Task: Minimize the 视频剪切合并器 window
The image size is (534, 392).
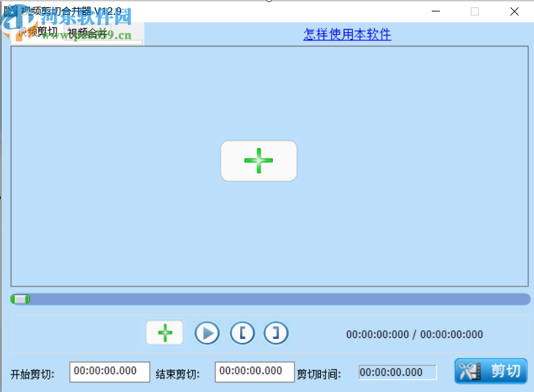Action: tap(435, 11)
